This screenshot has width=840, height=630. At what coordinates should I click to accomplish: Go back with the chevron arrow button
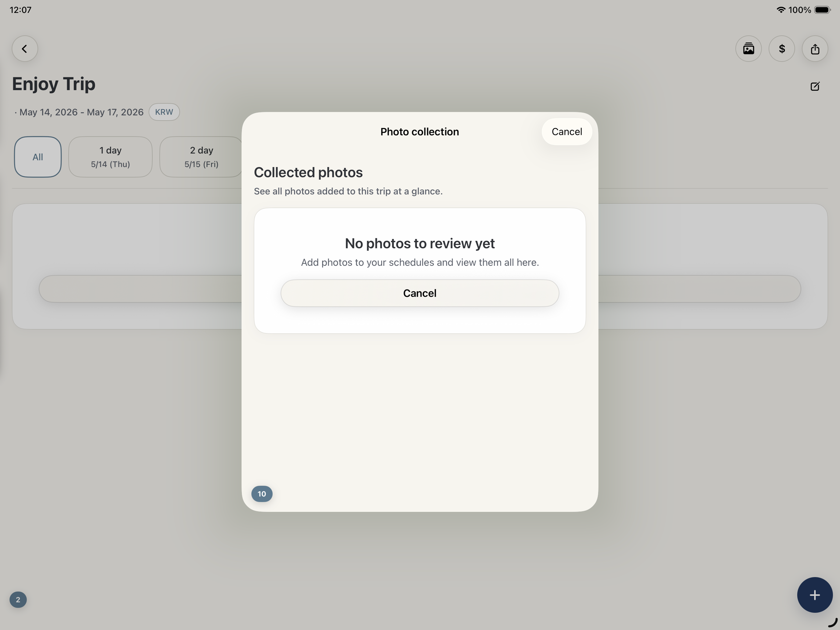(x=25, y=49)
